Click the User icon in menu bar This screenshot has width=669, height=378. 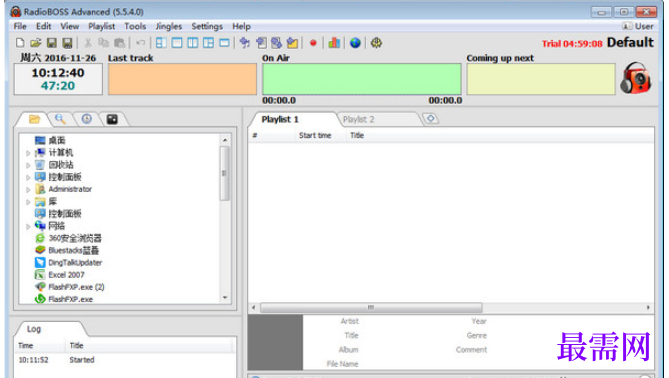pos(627,26)
